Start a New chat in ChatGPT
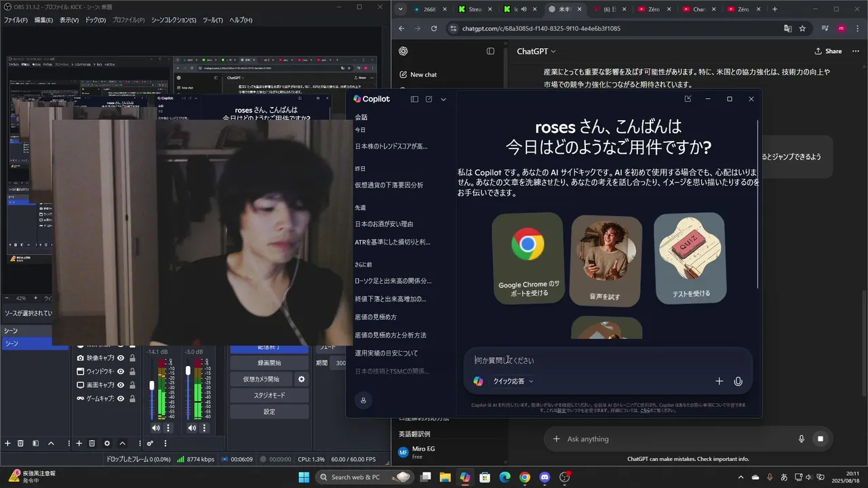 [418, 75]
